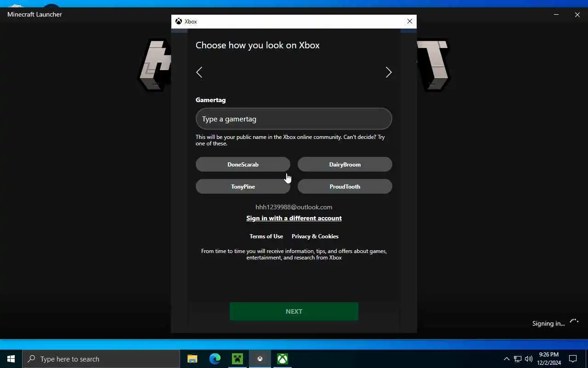Open the clock showing 9:26 PM

point(549,359)
